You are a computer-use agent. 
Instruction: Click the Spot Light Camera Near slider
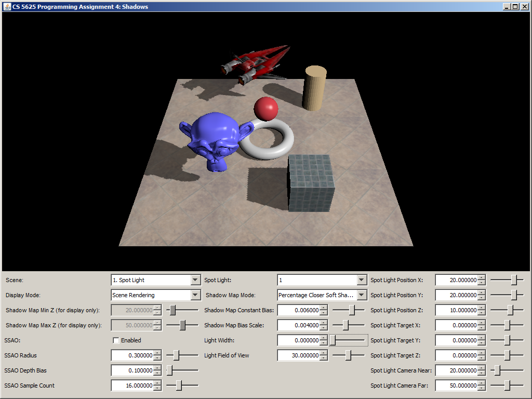507,370
